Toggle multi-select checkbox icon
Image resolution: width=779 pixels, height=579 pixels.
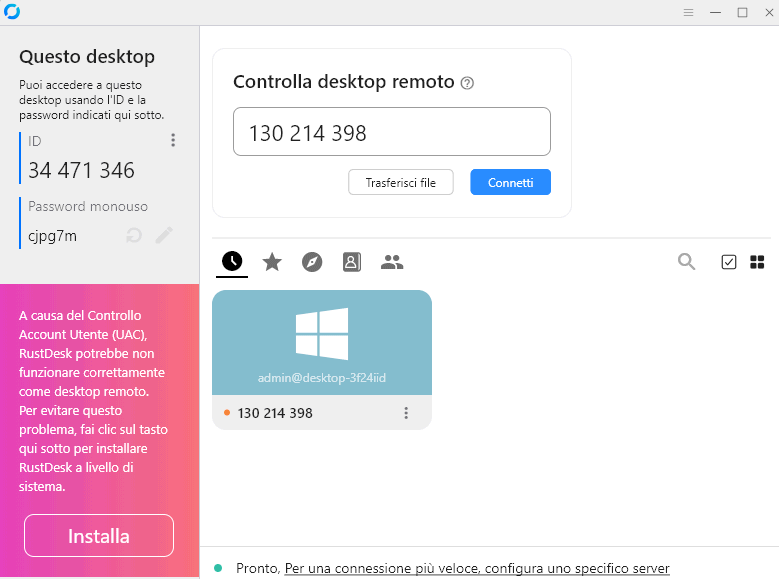pyautogui.click(x=728, y=262)
